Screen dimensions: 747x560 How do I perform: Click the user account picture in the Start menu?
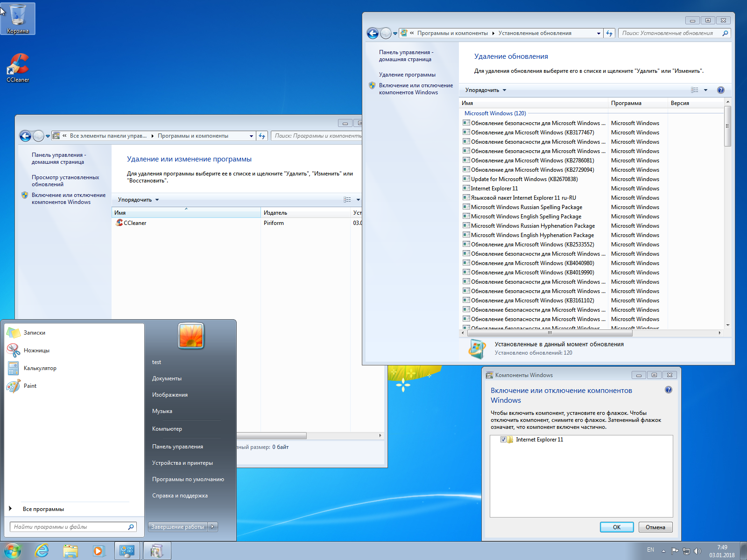coord(191,336)
